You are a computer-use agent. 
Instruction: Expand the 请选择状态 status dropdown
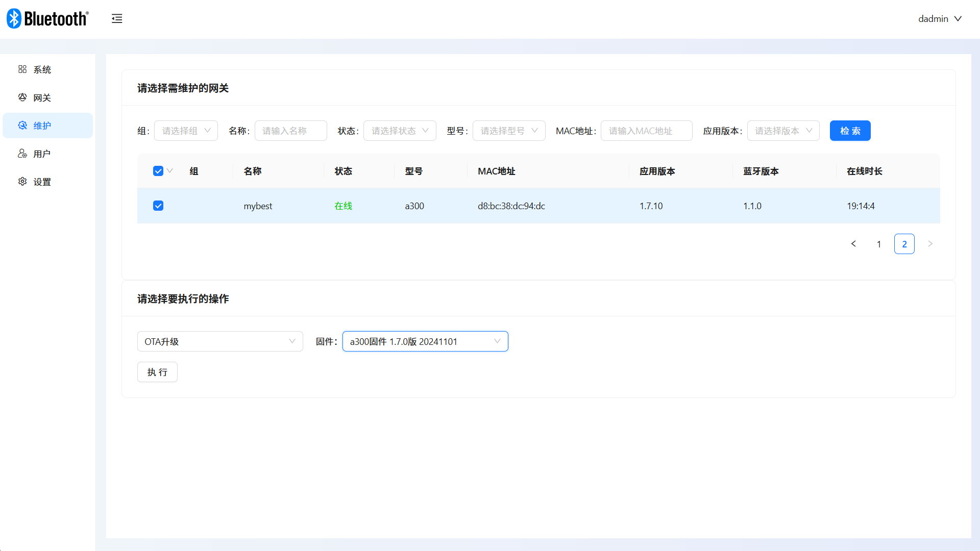coord(400,131)
